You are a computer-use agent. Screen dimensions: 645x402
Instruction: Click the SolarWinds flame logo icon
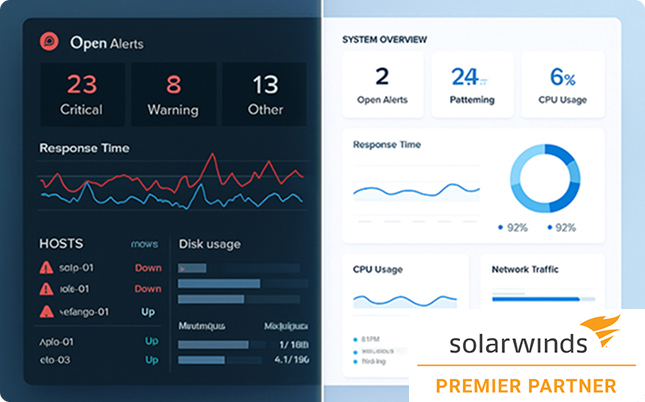point(601,330)
